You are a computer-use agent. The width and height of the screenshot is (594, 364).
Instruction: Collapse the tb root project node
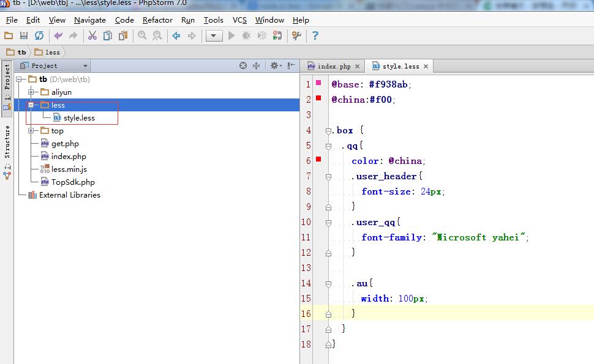(x=18, y=79)
